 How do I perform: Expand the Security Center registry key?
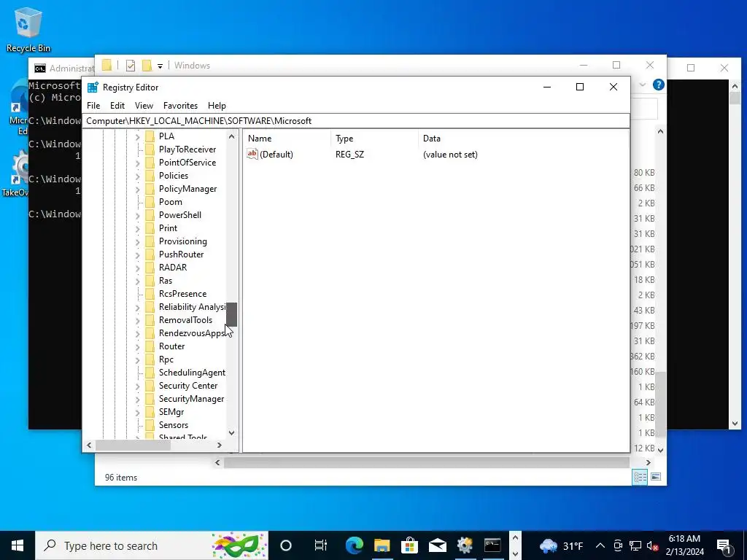click(137, 386)
